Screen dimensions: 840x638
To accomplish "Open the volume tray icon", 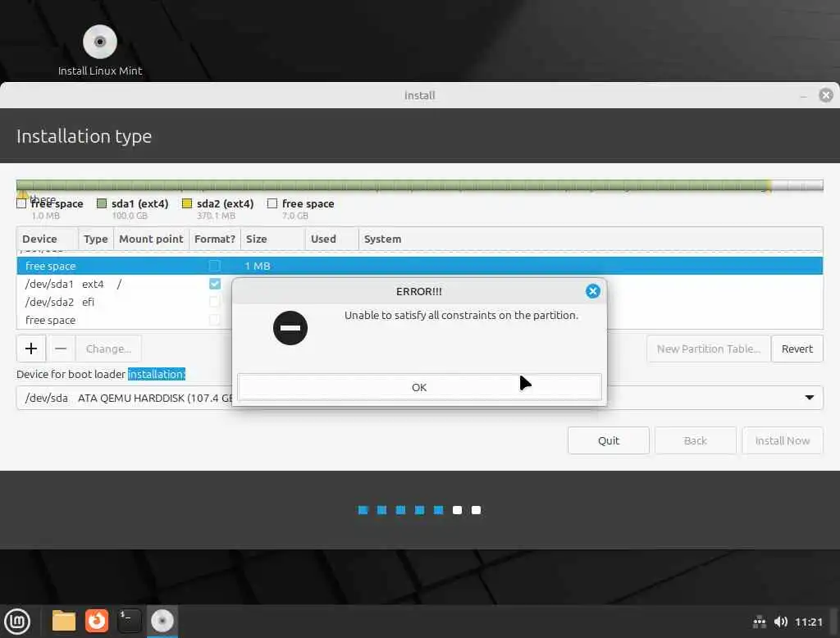I will tap(781, 622).
